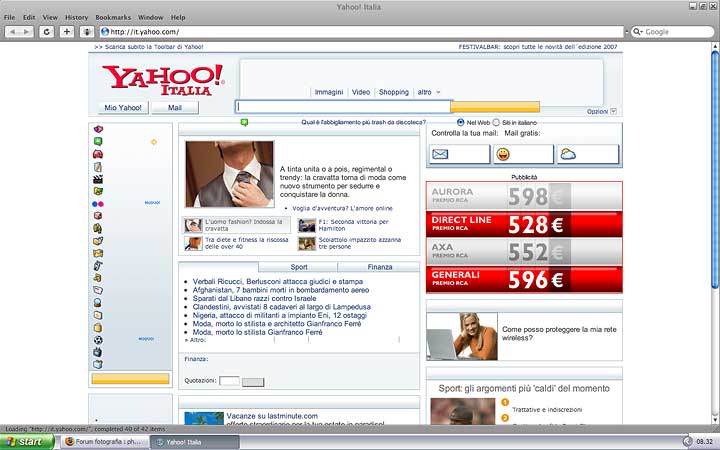The height and width of the screenshot is (450, 720).
Task: Switch to the Sport news tab
Action: point(298,267)
